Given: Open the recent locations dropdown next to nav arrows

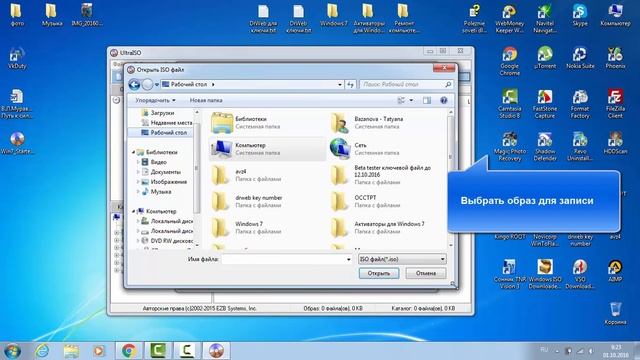Looking at the screenshot, I should pyautogui.click(x=157, y=85).
